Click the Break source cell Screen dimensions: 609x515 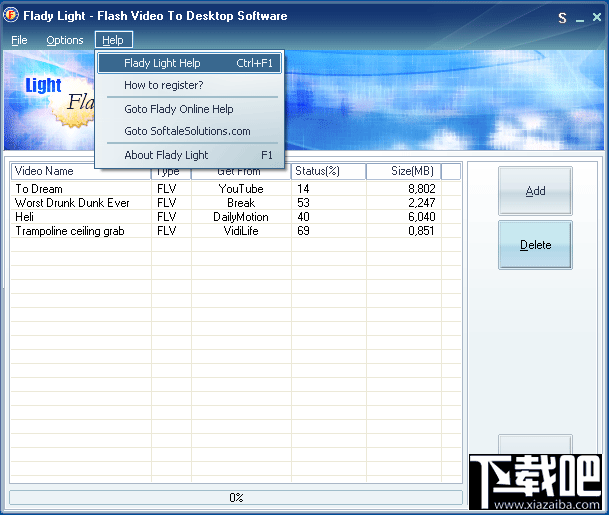coord(241,203)
